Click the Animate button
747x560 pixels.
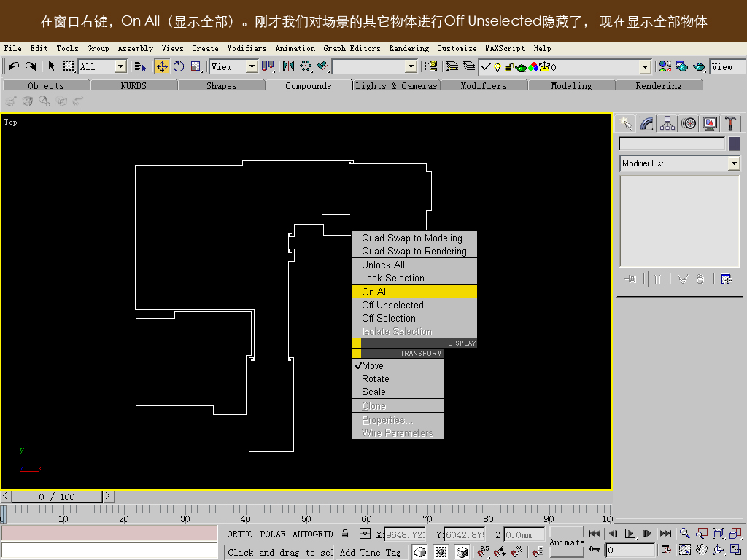(x=566, y=542)
